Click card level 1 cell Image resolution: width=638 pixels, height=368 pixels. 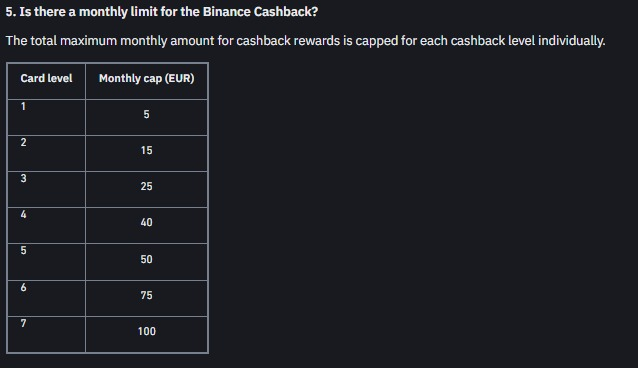(x=46, y=118)
